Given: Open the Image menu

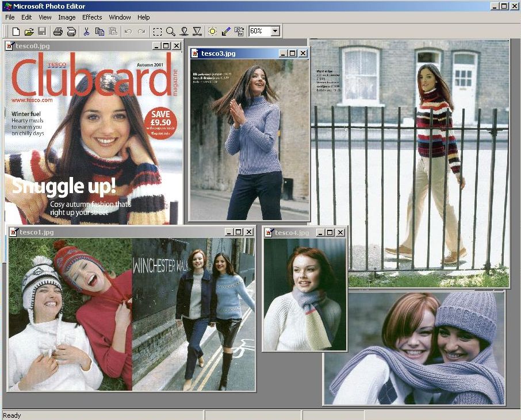Looking at the screenshot, I should coord(67,17).
